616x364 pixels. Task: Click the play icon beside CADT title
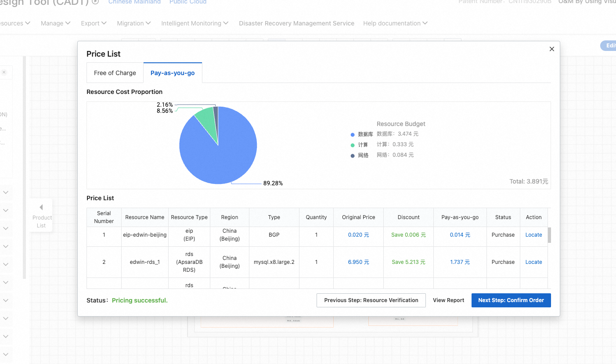pos(96,2)
